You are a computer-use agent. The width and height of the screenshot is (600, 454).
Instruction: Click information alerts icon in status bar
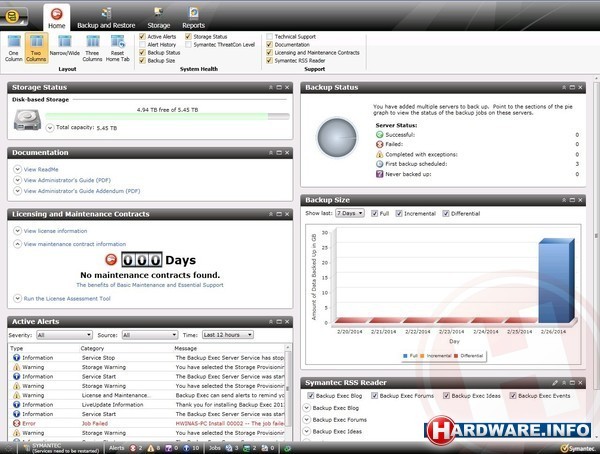click(x=186, y=448)
